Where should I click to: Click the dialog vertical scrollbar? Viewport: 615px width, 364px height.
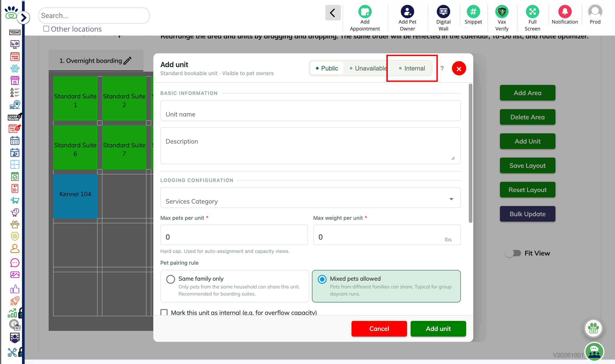click(x=470, y=153)
